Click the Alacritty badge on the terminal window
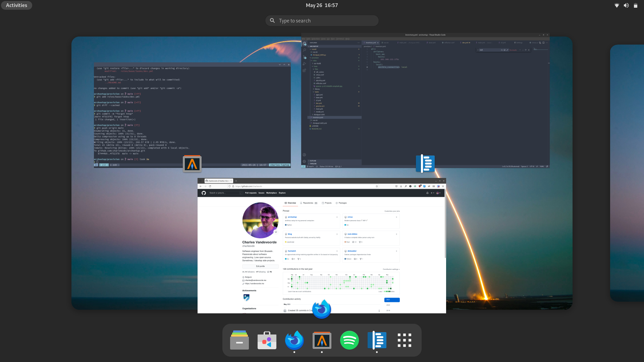The height and width of the screenshot is (362, 644). pos(192,164)
